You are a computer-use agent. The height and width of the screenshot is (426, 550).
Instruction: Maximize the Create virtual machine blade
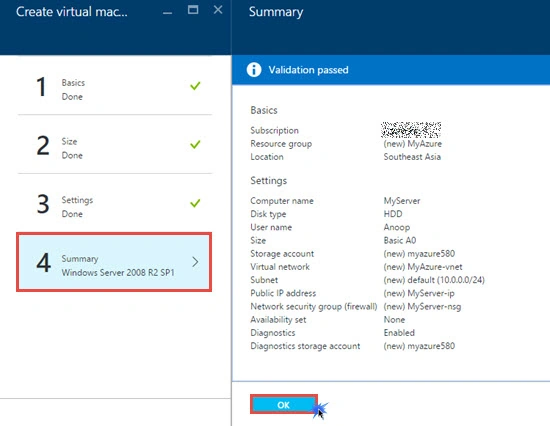pos(193,10)
